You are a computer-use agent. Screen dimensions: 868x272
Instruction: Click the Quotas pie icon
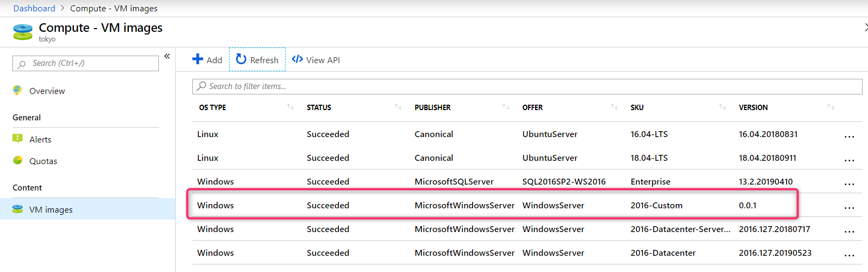18,160
